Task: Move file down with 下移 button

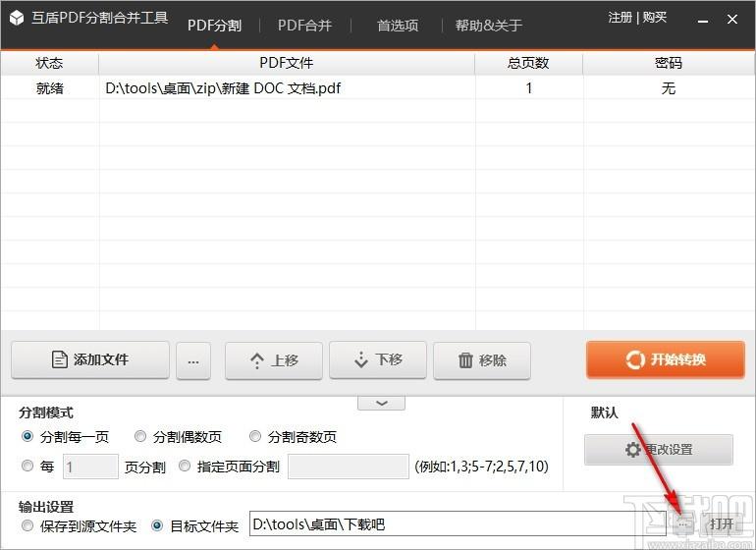Action: pos(378,359)
